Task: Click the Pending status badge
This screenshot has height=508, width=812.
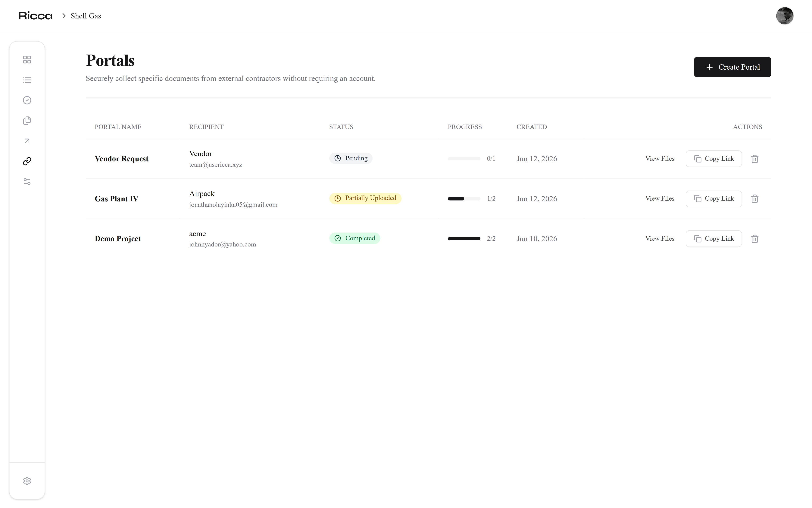Action: (351, 158)
